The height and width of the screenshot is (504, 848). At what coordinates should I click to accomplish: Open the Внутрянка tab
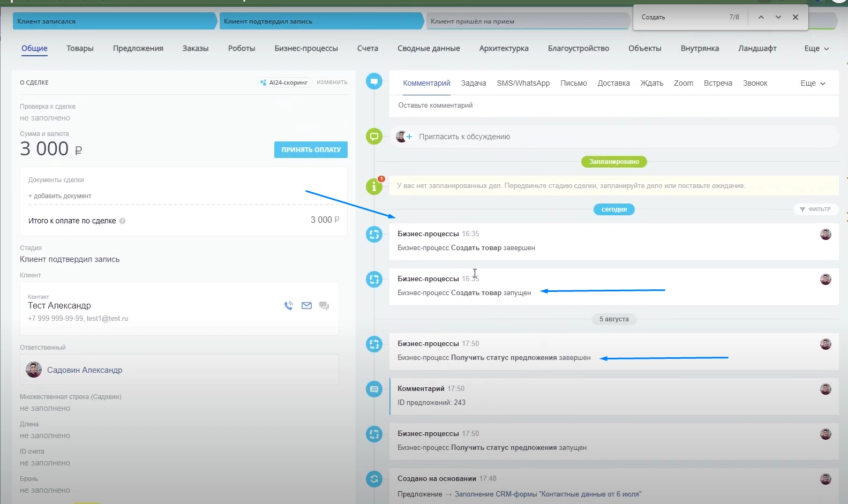tap(700, 48)
